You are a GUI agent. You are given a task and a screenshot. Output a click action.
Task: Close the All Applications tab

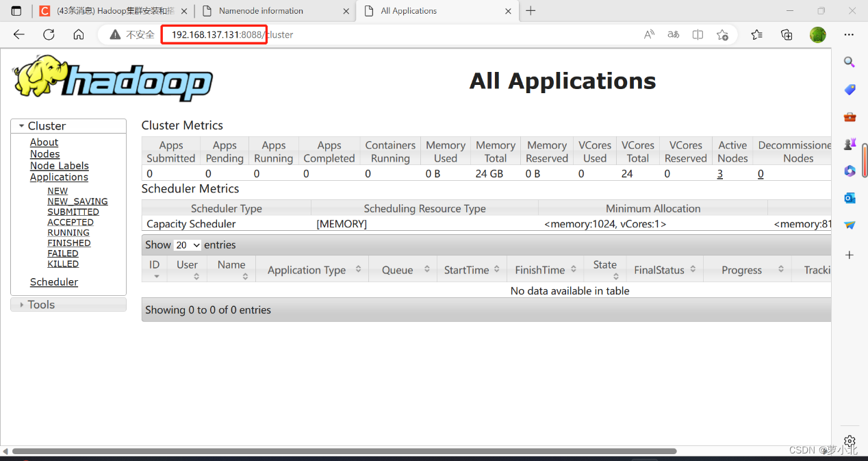point(508,11)
